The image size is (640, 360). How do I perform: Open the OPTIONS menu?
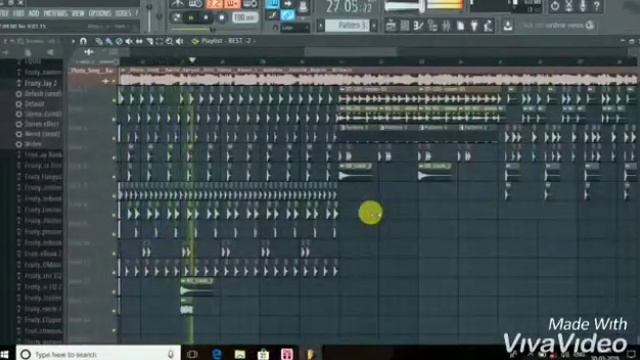point(100,13)
